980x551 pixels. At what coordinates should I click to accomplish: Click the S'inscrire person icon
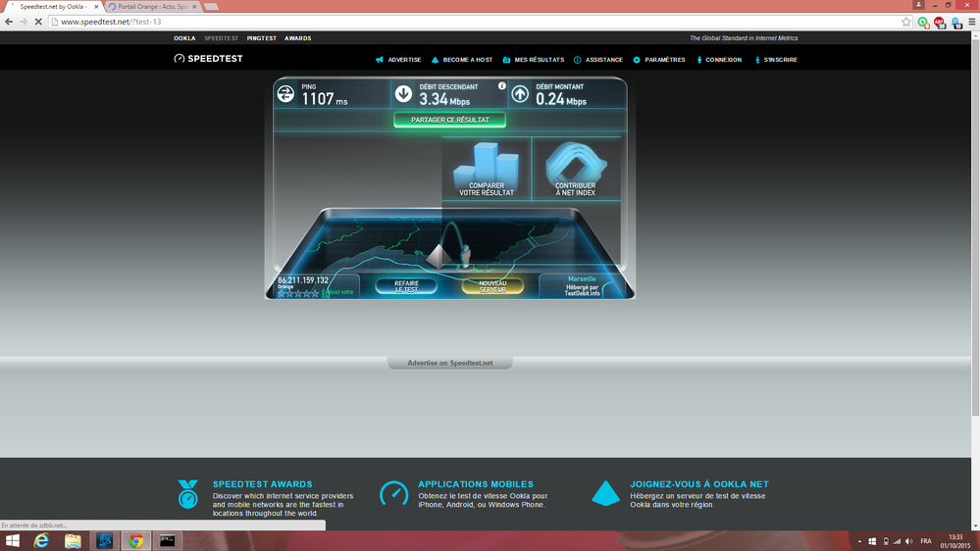coord(757,60)
